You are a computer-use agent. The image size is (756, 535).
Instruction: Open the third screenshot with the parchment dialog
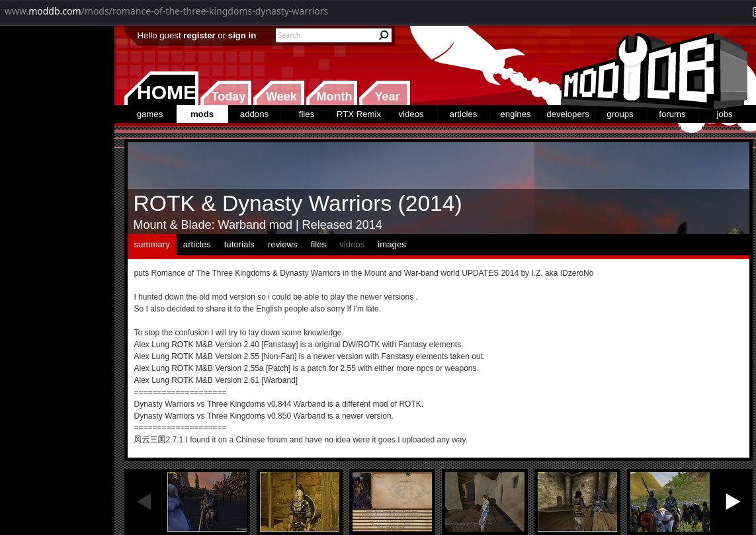[x=392, y=502]
